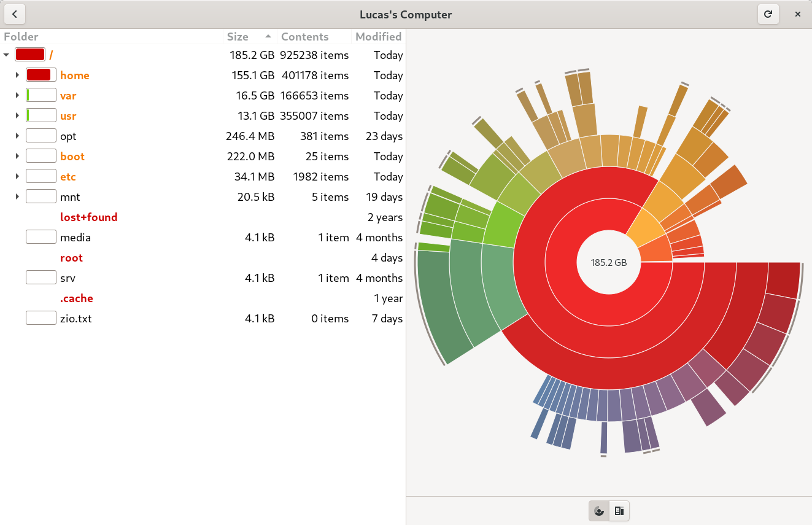The width and height of the screenshot is (812, 525).
Task: Select the boot folder row
Action: click(72, 157)
